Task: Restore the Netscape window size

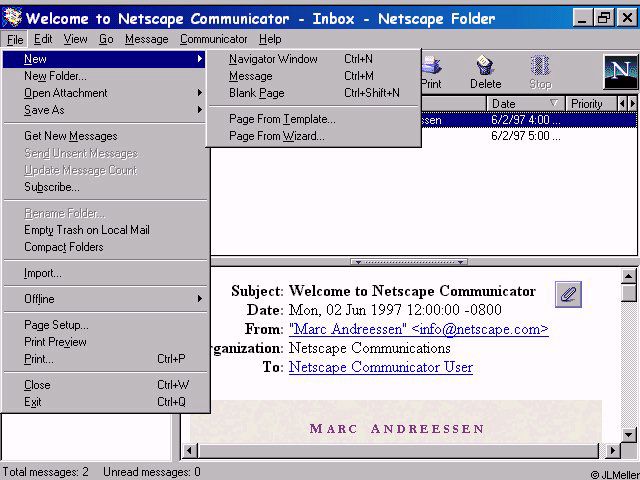Action: click(604, 18)
